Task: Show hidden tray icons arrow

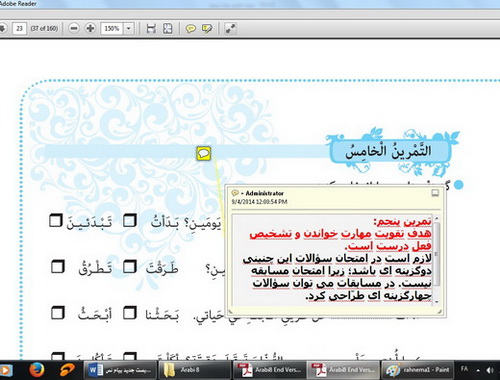Action: click(478, 370)
